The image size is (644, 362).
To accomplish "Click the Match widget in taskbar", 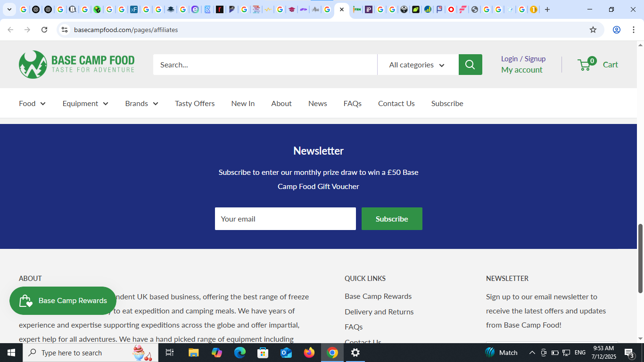I will coord(502,353).
